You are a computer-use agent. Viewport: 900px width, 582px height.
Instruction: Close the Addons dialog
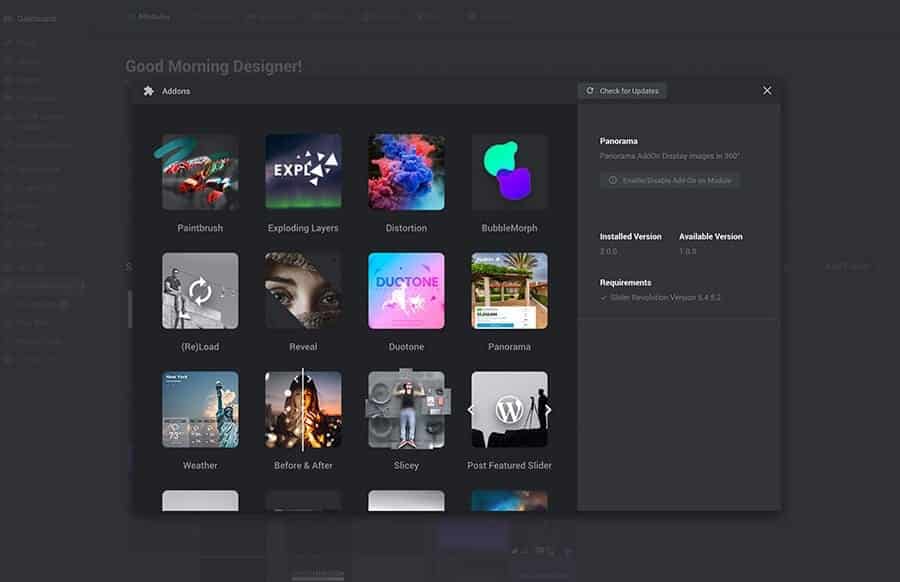point(767,90)
